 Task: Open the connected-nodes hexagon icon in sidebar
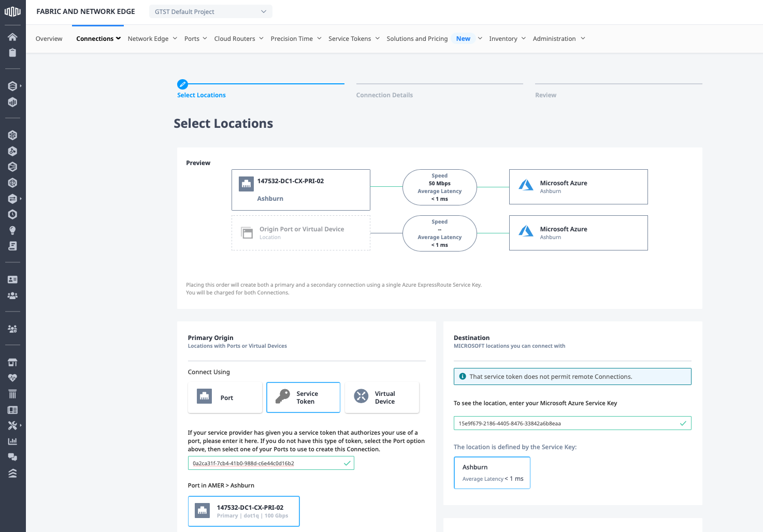(12, 151)
